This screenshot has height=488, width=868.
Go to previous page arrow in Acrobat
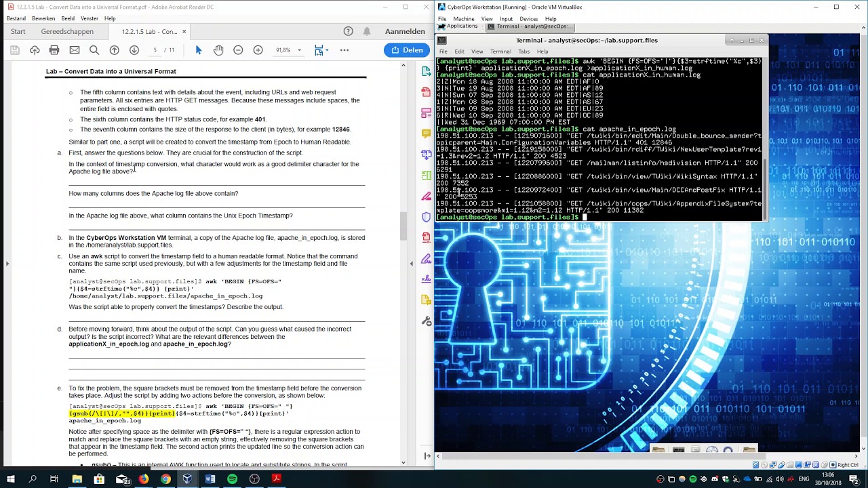pyautogui.click(x=115, y=50)
